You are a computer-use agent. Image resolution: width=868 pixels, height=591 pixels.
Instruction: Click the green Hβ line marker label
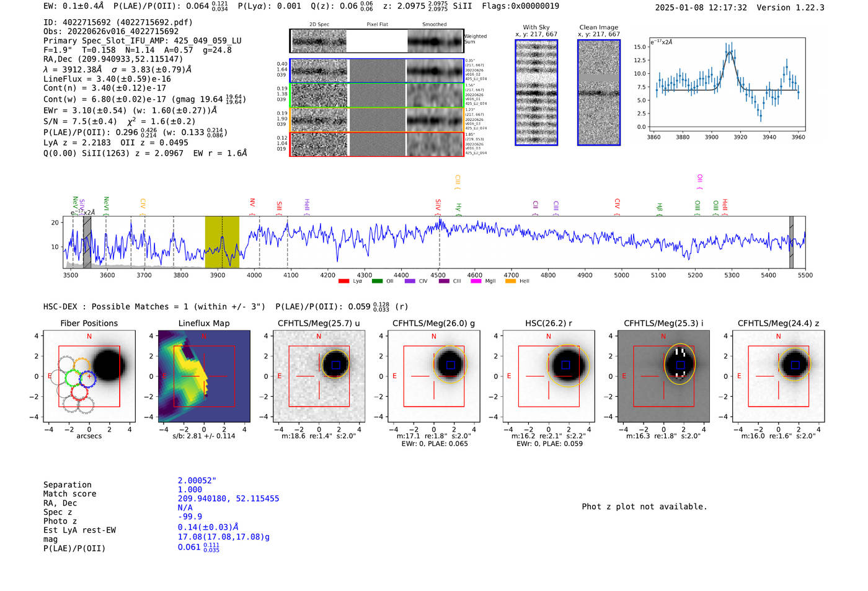click(660, 208)
